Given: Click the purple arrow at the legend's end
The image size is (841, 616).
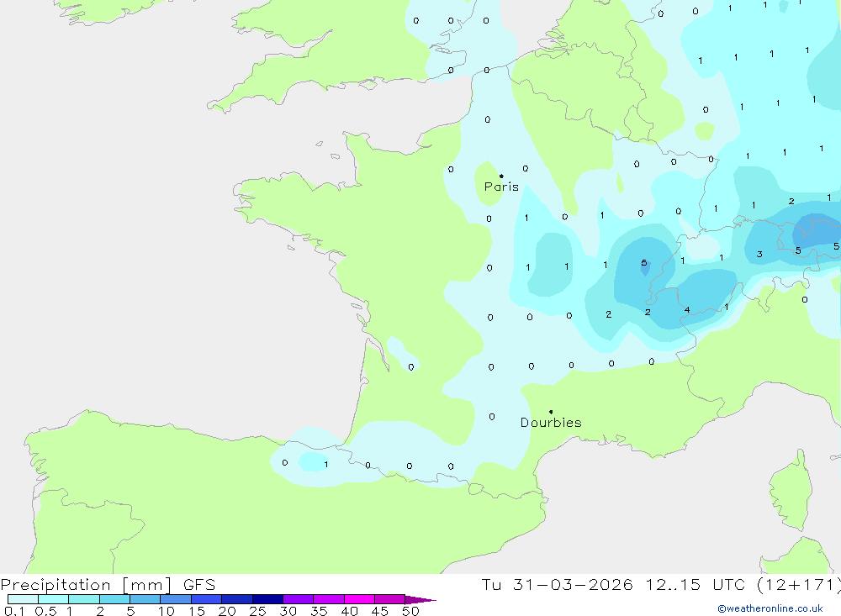Looking at the screenshot, I should 420,600.
